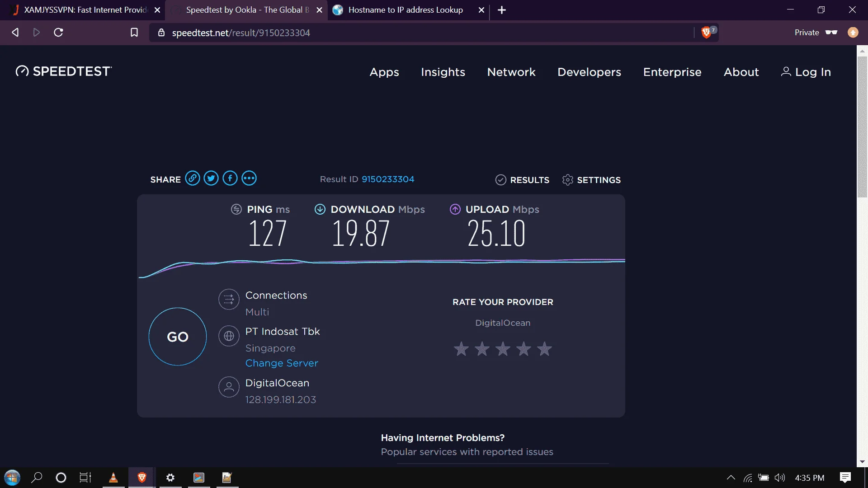Viewport: 868px width, 488px height.
Task: Open the Insights menu
Action: (x=443, y=72)
